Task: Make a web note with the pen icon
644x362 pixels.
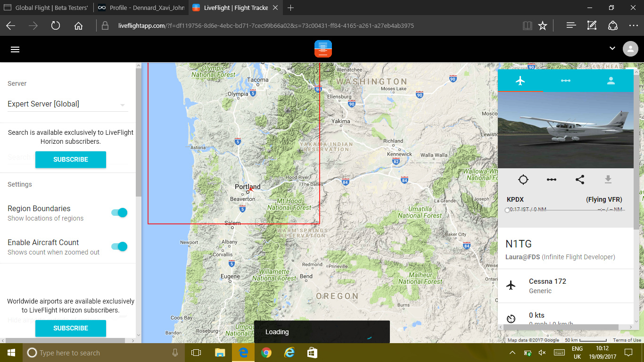Action: coord(592,26)
